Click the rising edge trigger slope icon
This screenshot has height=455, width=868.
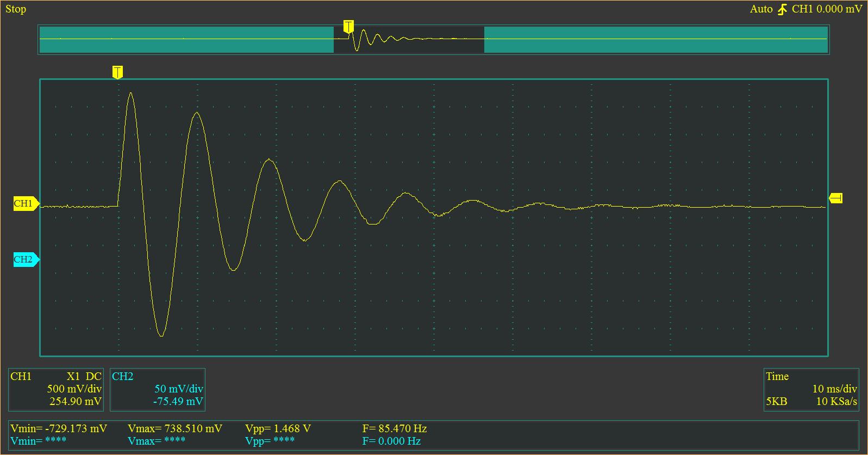(782, 9)
